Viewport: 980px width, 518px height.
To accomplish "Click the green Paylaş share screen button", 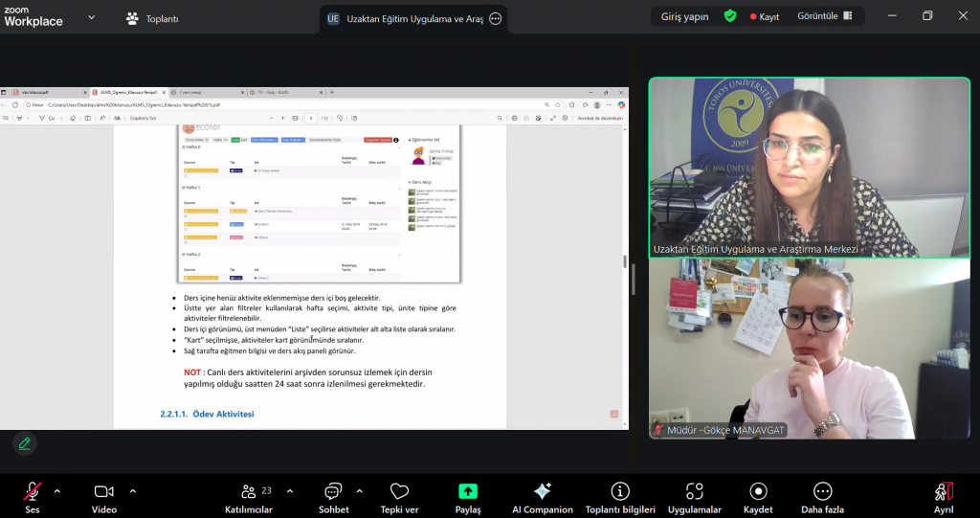I will tap(468, 492).
